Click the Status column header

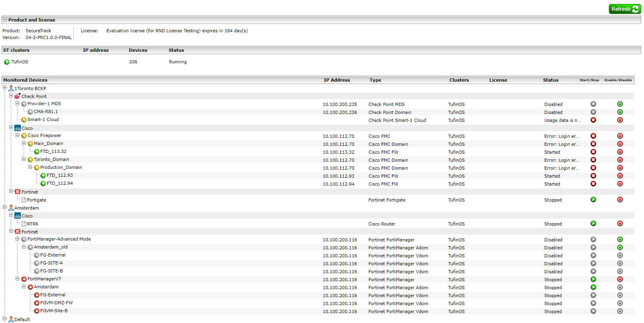[550, 80]
